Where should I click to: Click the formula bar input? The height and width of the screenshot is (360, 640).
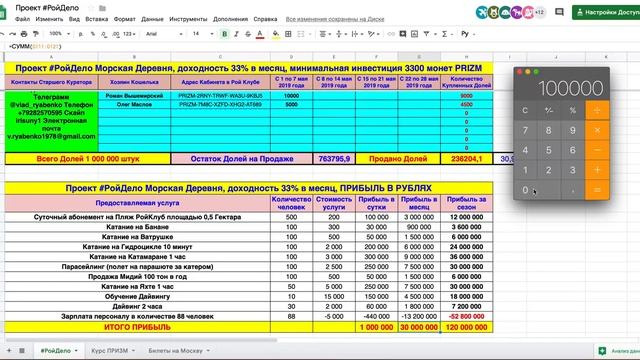click(x=322, y=47)
